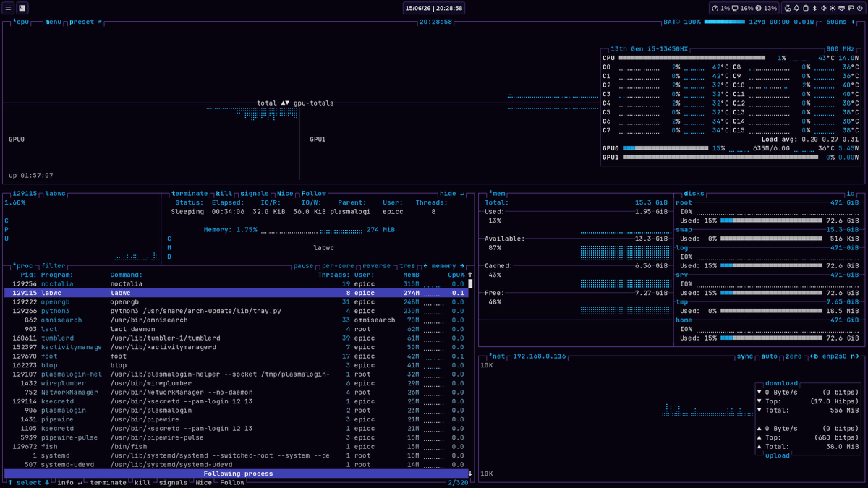Open the network tray icon
Image resolution: width=868 pixels, height=488 pixels.
[x=842, y=9]
